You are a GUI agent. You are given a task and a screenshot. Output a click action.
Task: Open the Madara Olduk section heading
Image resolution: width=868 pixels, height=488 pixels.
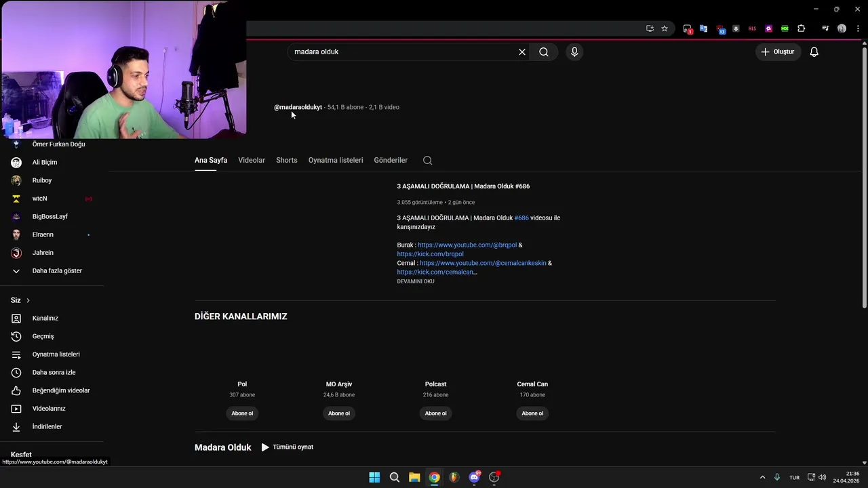pyautogui.click(x=223, y=447)
